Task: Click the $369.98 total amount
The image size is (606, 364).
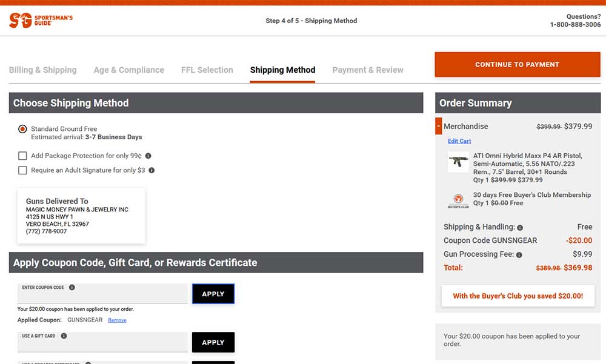Action: point(578,267)
